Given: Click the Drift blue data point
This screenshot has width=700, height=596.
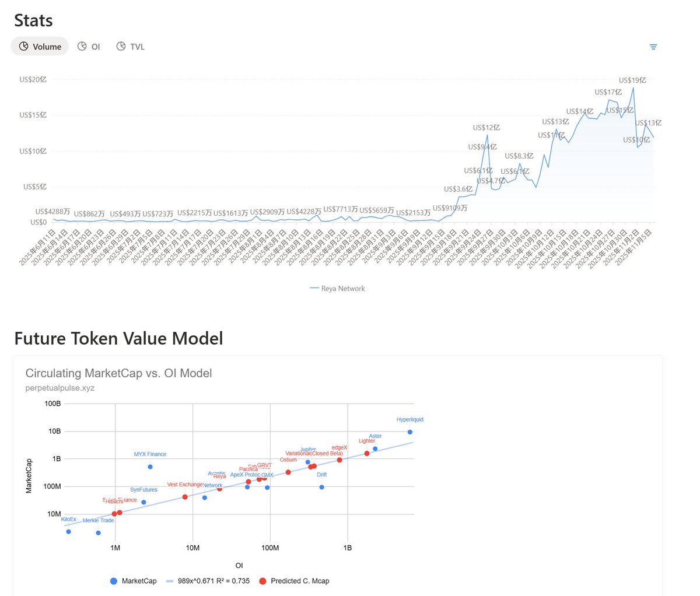Looking at the screenshot, I should point(321,487).
